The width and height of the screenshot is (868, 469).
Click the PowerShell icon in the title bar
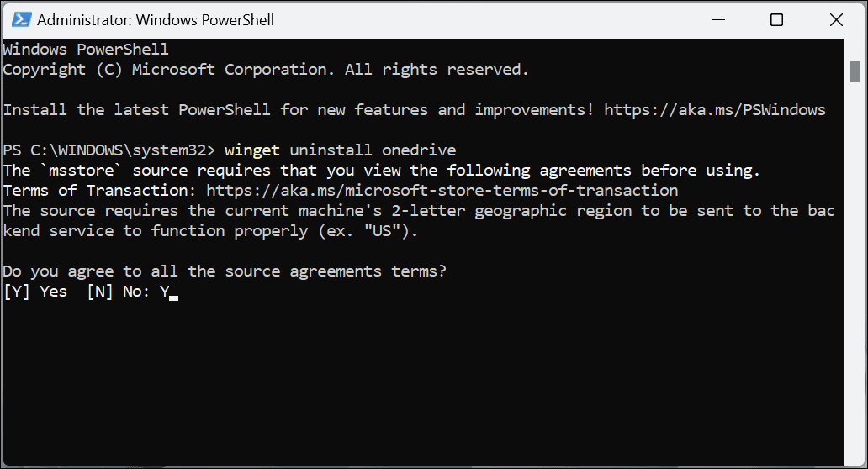tap(19, 19)
